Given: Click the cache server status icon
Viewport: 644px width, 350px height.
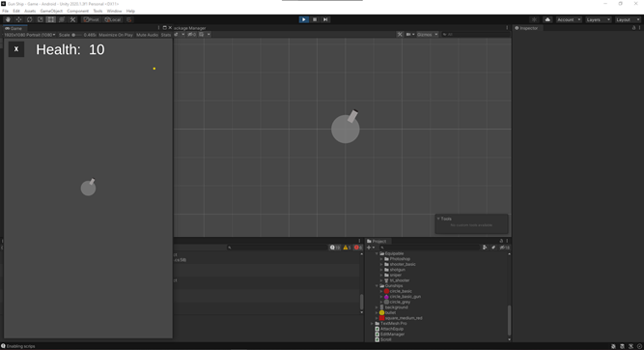Looking at the screenshot, I should pyautogui.click(x=622, y=346).
